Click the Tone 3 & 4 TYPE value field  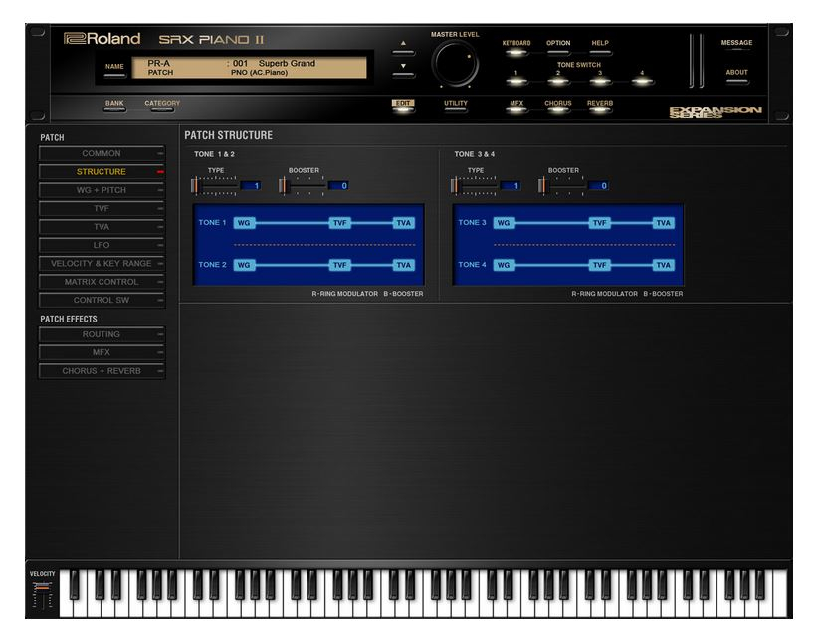pos(511,186)
